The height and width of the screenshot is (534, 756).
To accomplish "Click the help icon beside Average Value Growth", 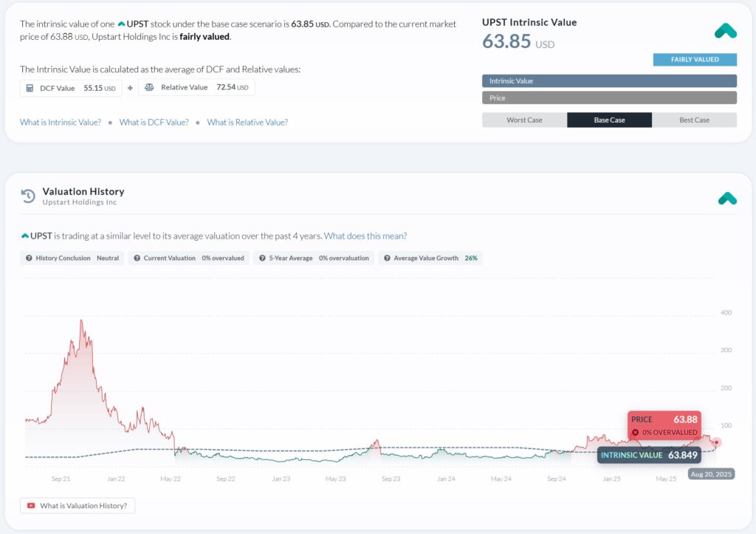I will tap(386, 259).
